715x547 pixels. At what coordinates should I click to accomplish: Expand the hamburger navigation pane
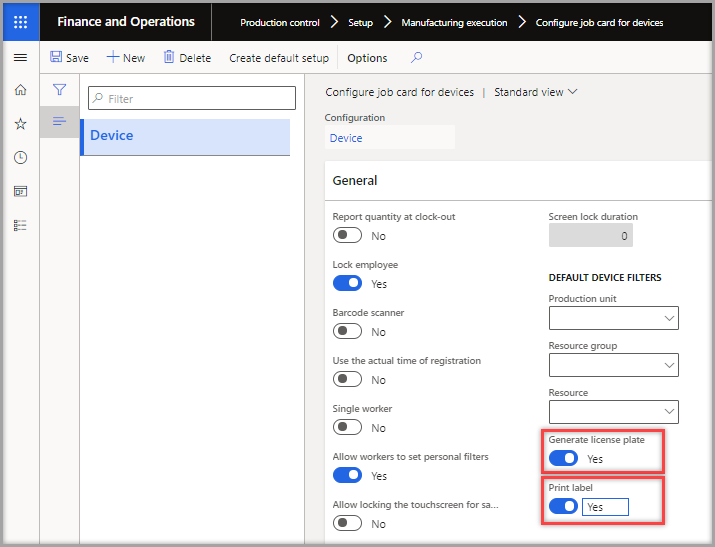21,57
